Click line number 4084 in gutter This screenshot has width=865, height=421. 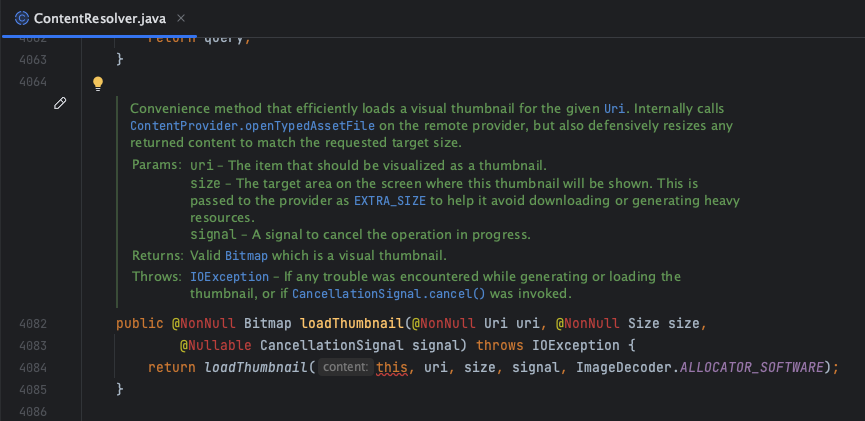[33, 367]
